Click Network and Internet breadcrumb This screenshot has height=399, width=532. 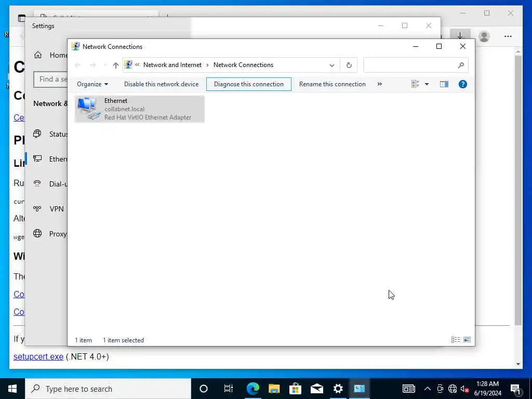[172, 65]
